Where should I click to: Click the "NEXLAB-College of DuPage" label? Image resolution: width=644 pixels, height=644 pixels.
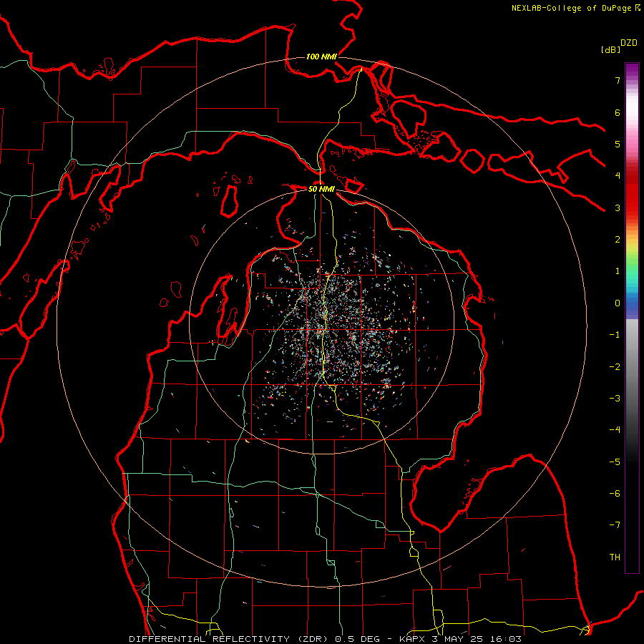tap(571, 8)
